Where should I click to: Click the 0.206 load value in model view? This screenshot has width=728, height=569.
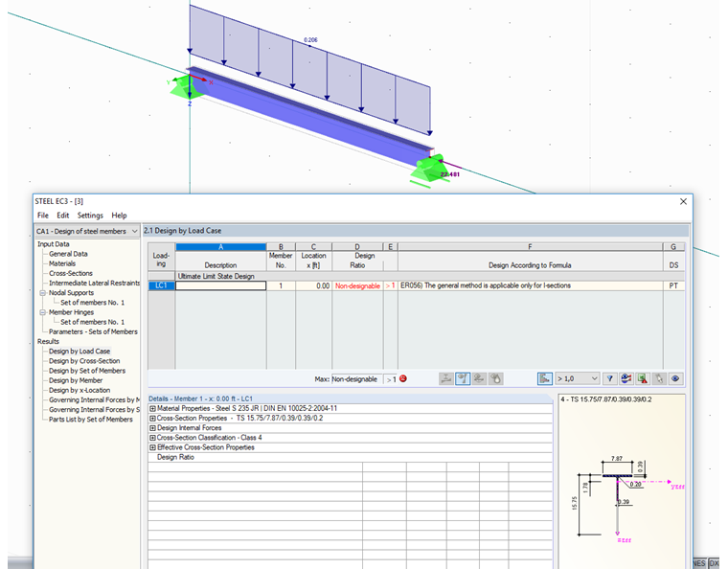point(310,40)
